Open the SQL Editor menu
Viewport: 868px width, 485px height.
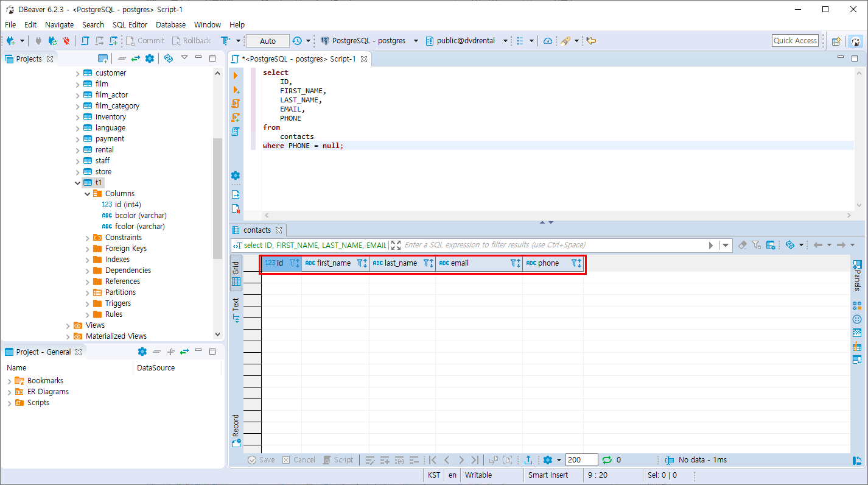coord(130,24)
